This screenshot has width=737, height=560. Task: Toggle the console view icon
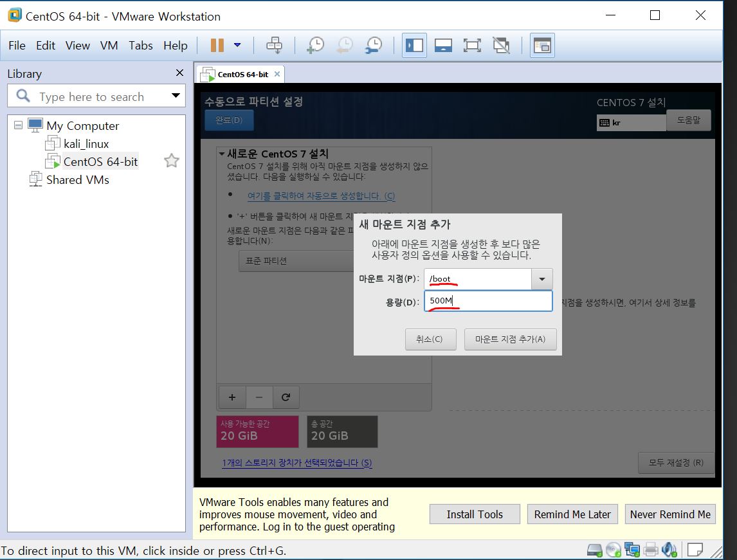click(x=542, y=45)
